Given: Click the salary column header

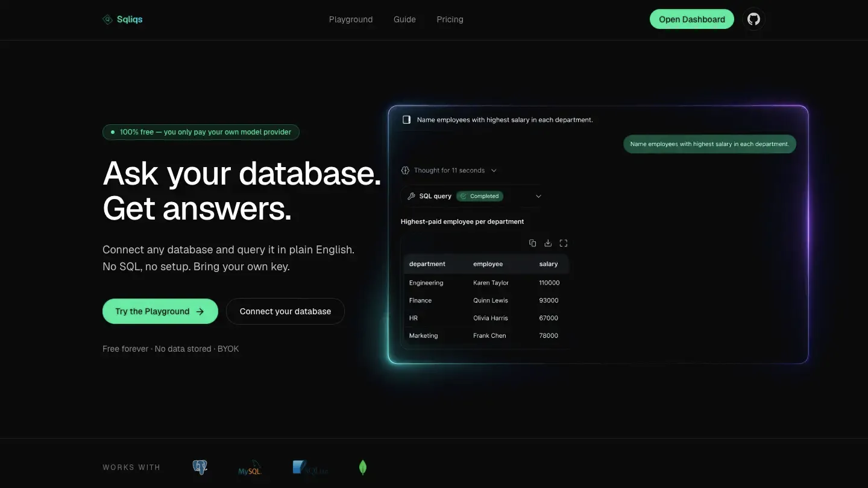Looking at the screenshot, I should (549, 264).
